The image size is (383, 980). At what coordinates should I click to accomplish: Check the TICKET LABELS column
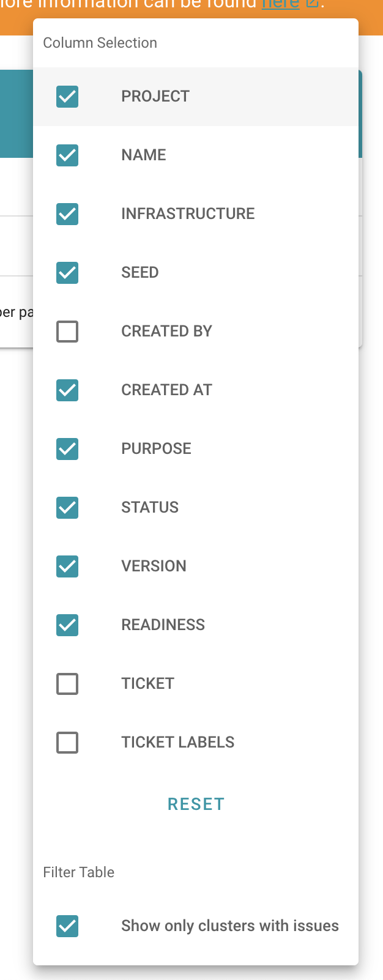click(x=67, y=743)
